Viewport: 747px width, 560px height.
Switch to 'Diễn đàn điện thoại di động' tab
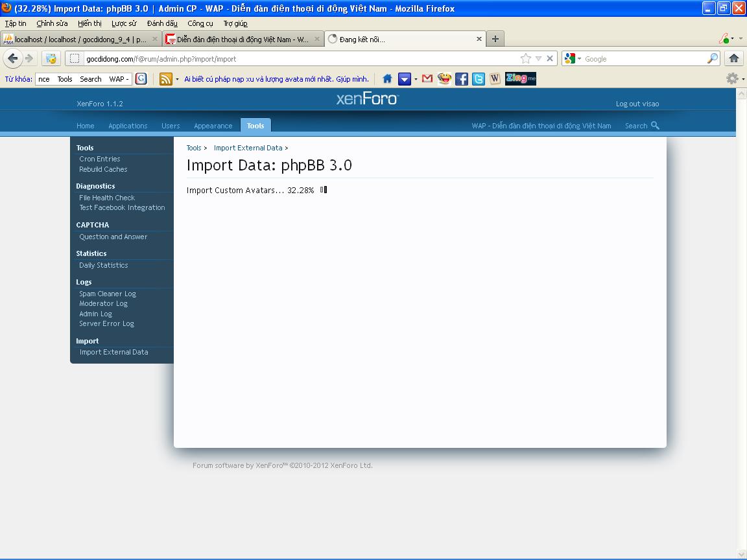pos(243,39)
